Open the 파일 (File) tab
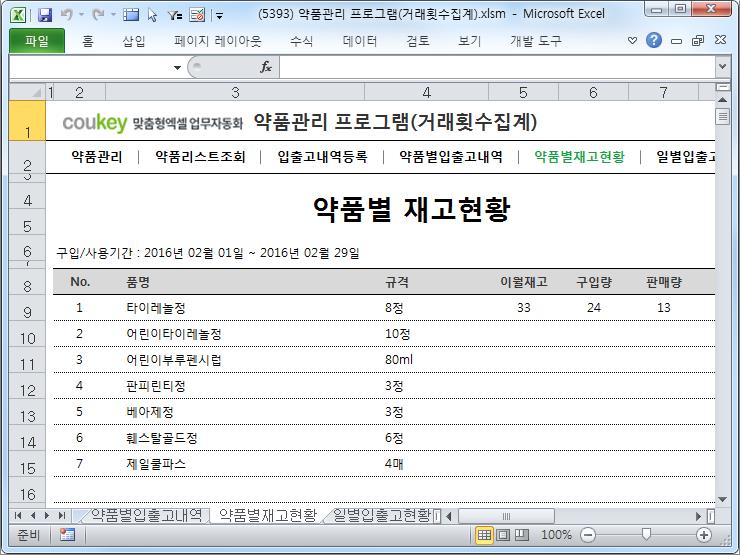740x555 pixels. (x=37, y=41)
